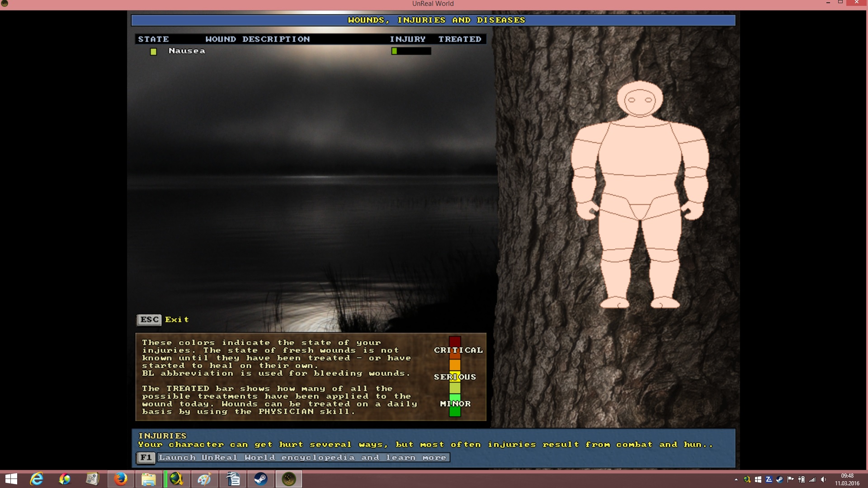Open the clock showing 09:48
Image resolution: width=868 pixels, height=488 pixels.
[x=847, y=479]
